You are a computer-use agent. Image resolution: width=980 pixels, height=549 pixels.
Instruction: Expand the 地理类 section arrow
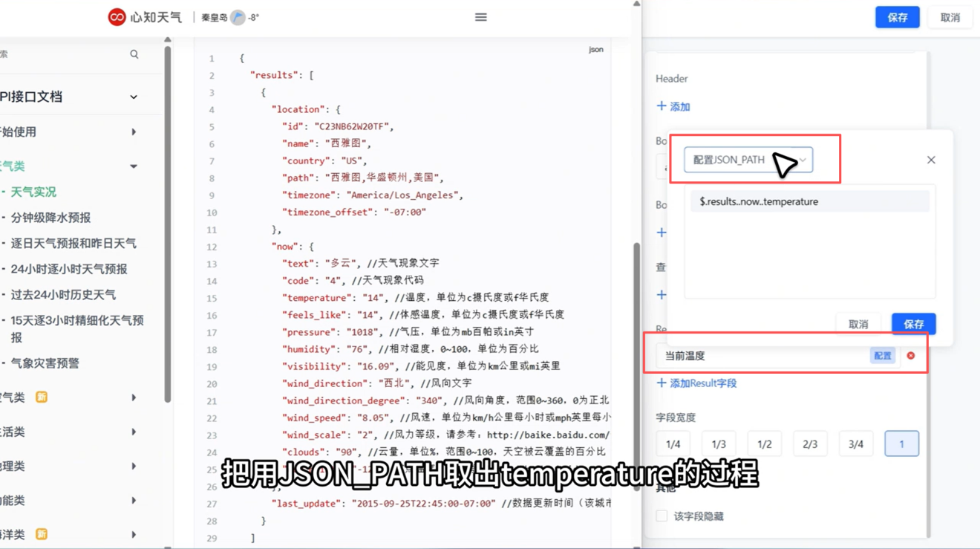pyautogui.click(x=134, y=466)
